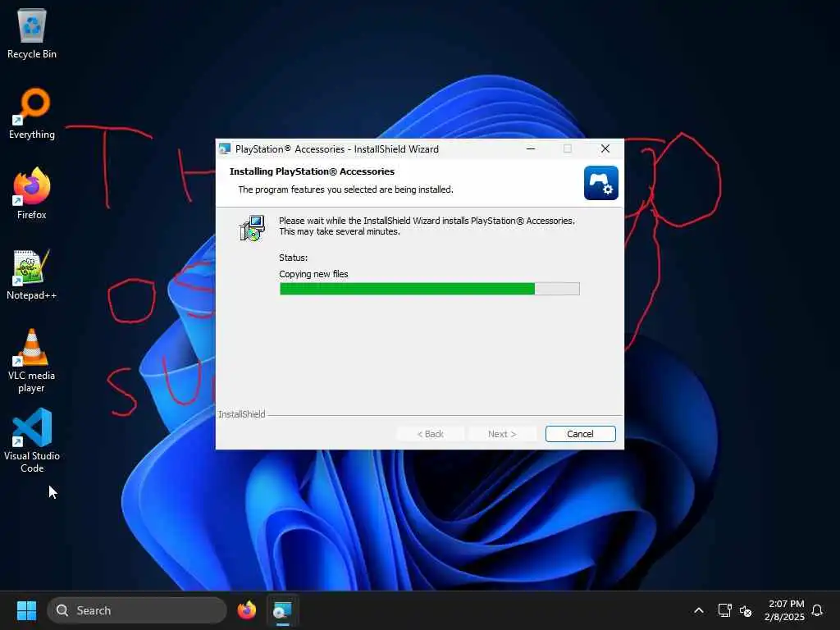The height and width of the screenshot is (630, 840).
Task: Click the PlayStation Accessories controller logo
Action: tap(600, 183)
